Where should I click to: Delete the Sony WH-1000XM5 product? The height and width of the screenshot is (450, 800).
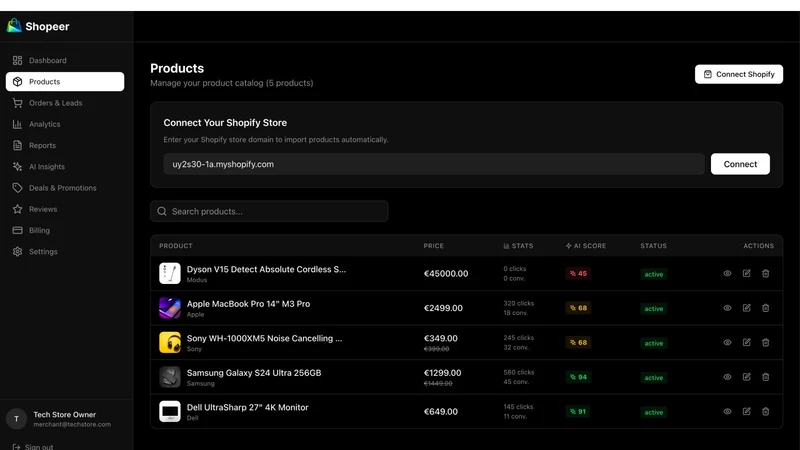coord(766,342)
